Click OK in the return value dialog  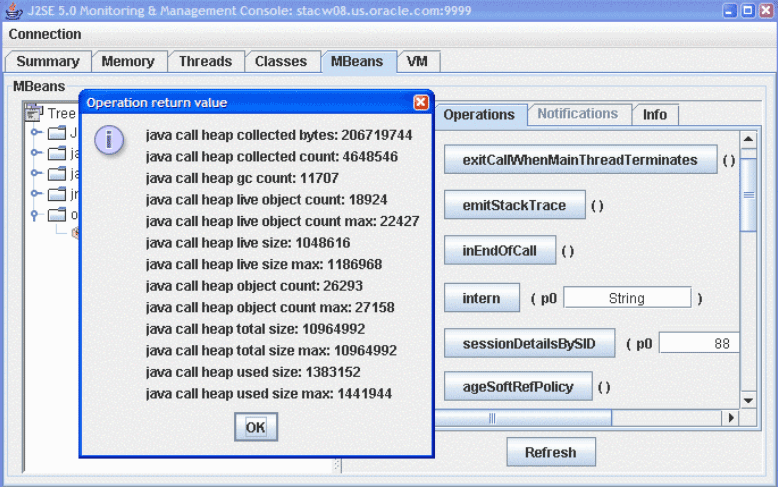256,427
